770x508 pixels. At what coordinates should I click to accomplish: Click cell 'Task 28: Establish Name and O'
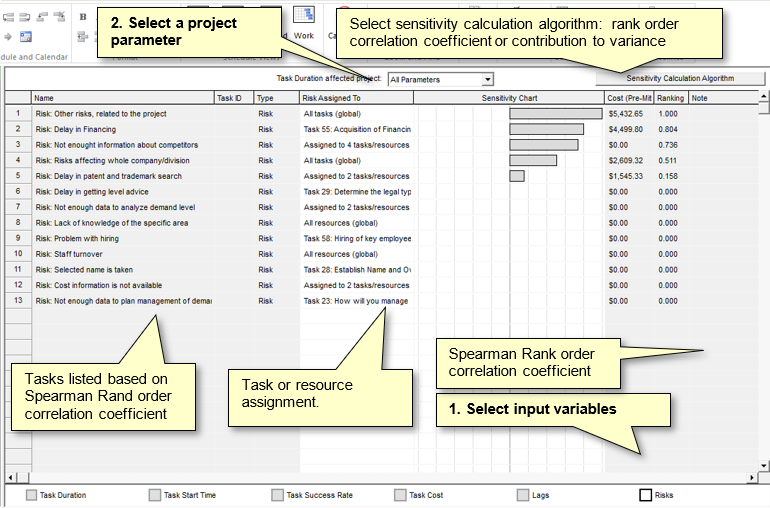357,270
